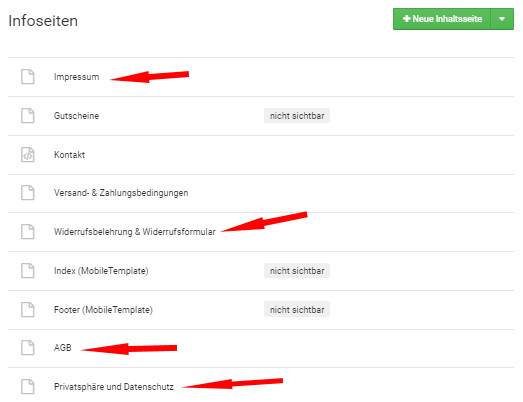Open the Kontakt info page
The width and height of the screenshot is (523, 402).
(69, 154)
